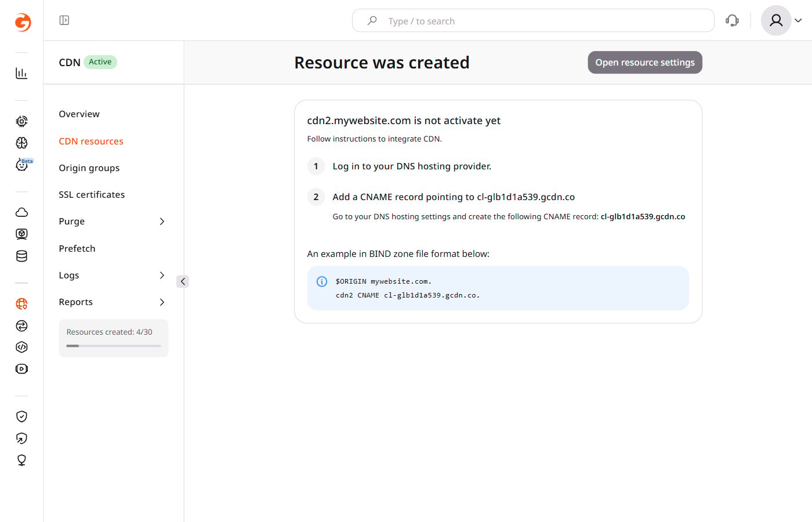Click the info icon in BIND example
812x522 pixels.
point(322,281)
